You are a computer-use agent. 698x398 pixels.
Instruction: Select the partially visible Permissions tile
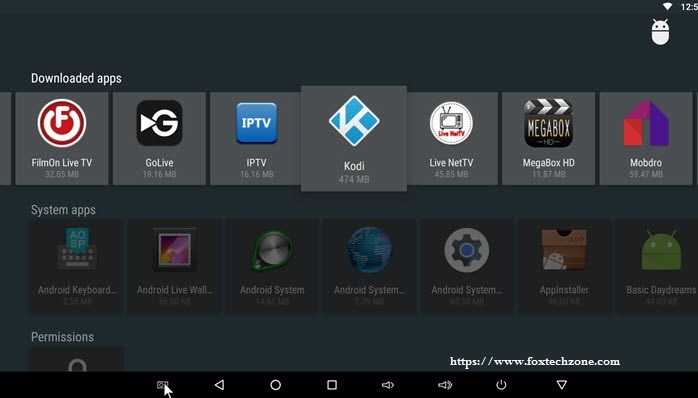point(77,360)
